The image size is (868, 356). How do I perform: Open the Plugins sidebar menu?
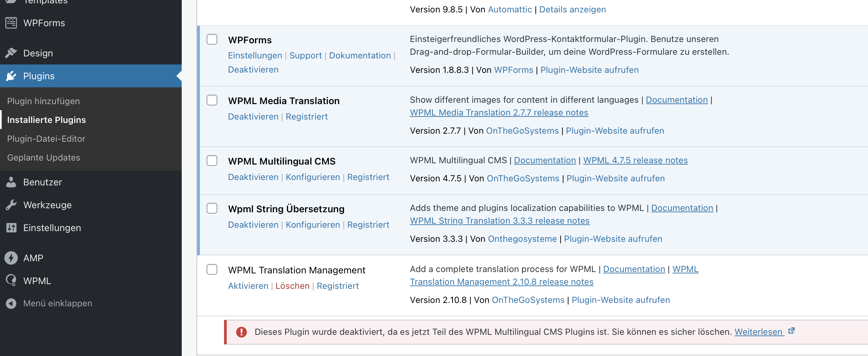[91, 76]
